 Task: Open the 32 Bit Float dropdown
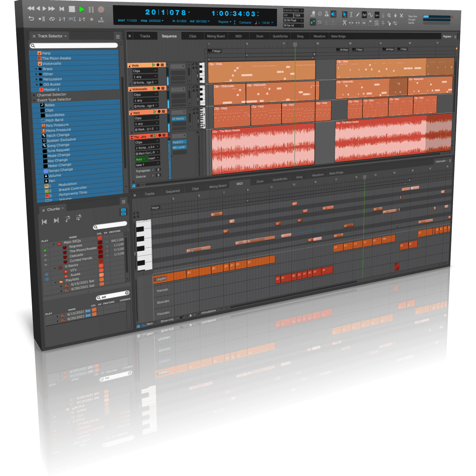pyautogui.click(x=293, y=21)
